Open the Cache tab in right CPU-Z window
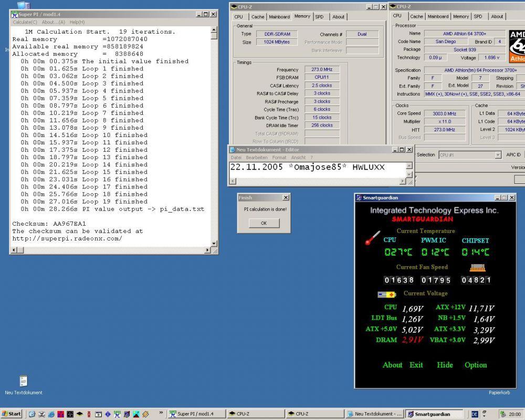525x420 pixels. [416, 16]
